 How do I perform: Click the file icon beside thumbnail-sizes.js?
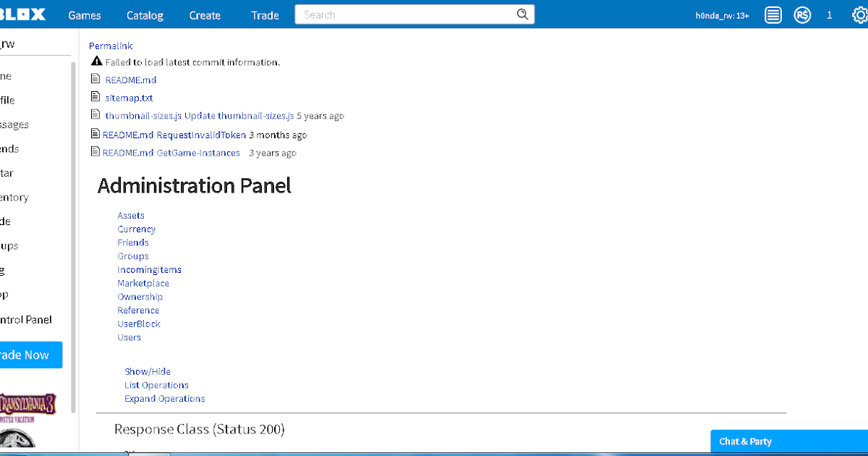pos(95,115)
